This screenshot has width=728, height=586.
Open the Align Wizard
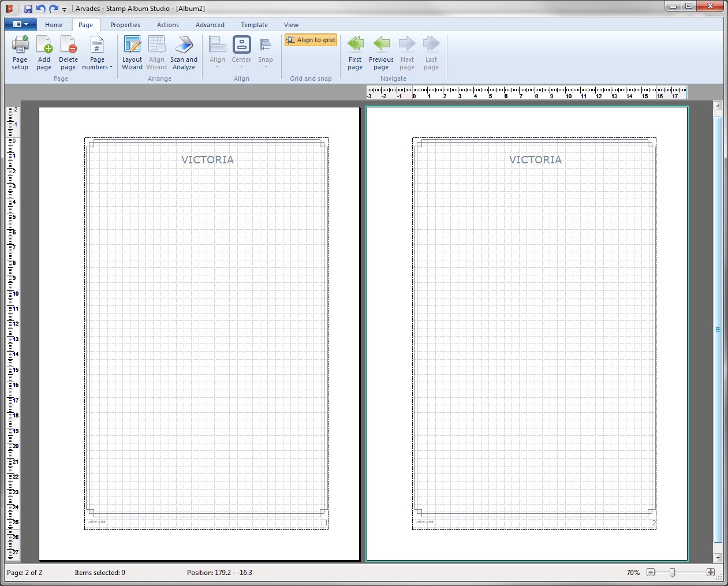[x=156, y=53]
